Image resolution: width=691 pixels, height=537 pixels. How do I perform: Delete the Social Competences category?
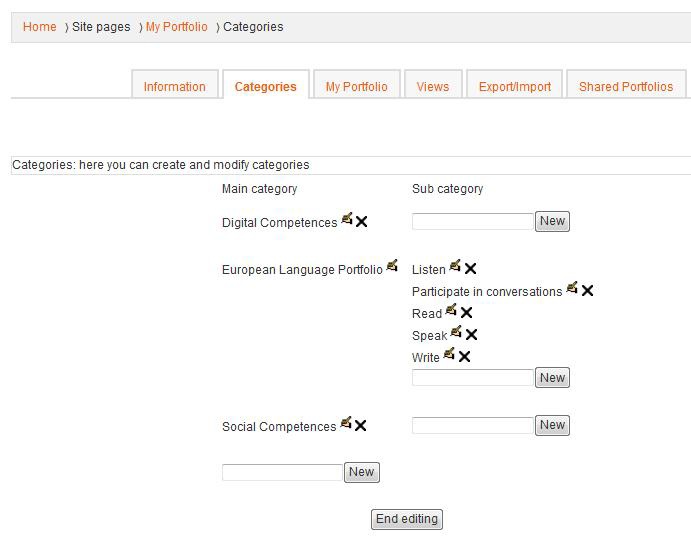tap(360, 426)
